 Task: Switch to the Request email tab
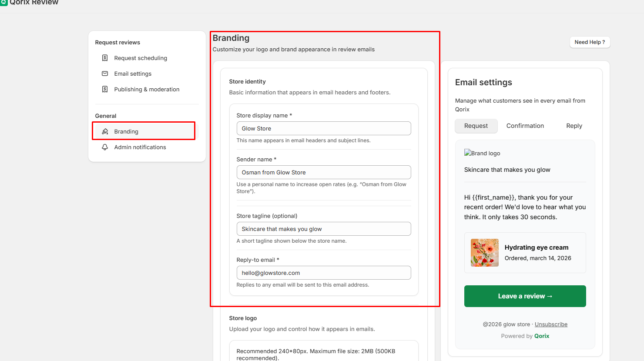pos(476,126)
